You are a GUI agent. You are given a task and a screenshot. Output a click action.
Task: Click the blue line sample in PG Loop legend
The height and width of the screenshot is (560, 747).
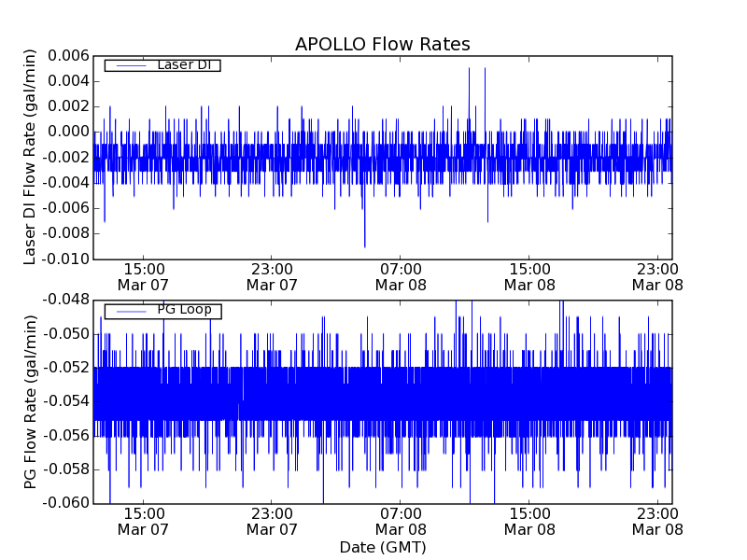tap(129, 311)
